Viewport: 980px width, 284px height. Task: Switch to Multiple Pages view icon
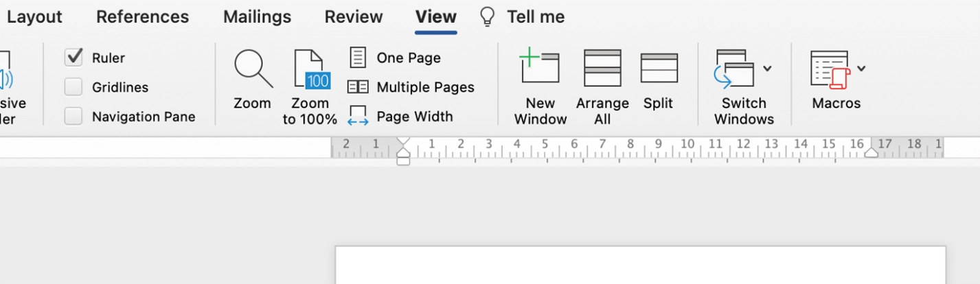point(358,87)
